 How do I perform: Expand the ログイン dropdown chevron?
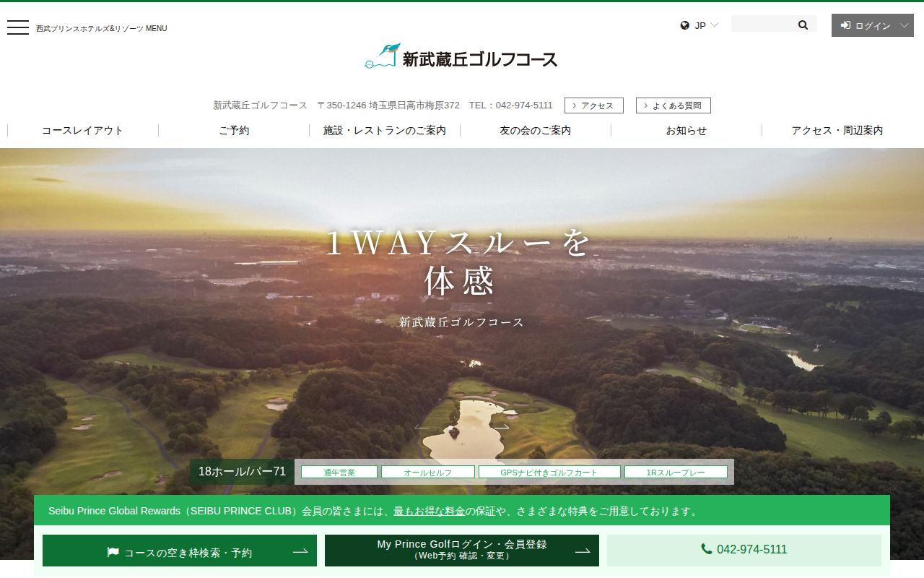click(x=905, y=25)
